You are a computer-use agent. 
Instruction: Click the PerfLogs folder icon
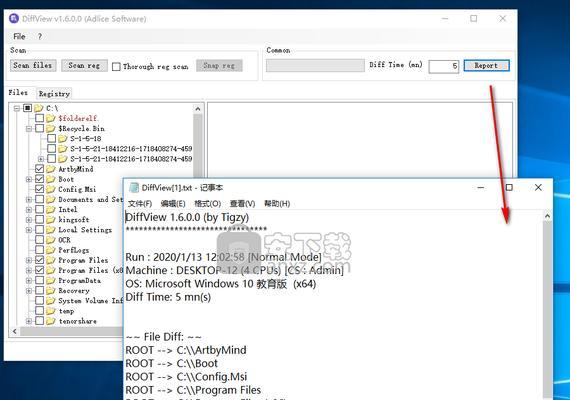[51, 250]
